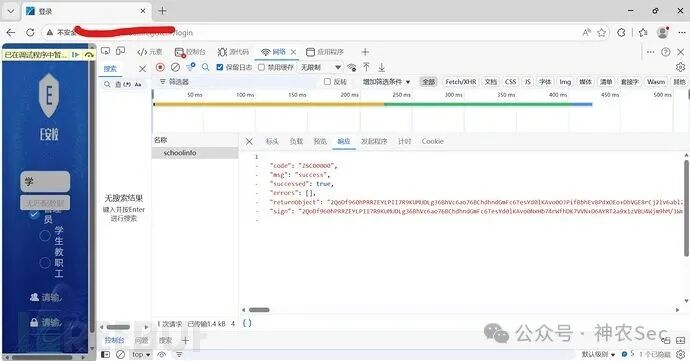Open the Edge three-dot settings menu
Viewport: 690px width, 361px height.
[x=682, y=32]
